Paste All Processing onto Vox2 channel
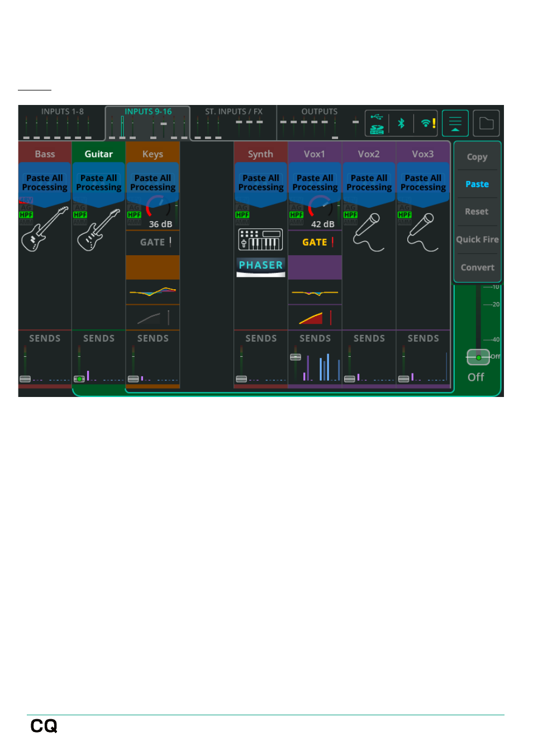The image size is (533, 756). (369, 183)
